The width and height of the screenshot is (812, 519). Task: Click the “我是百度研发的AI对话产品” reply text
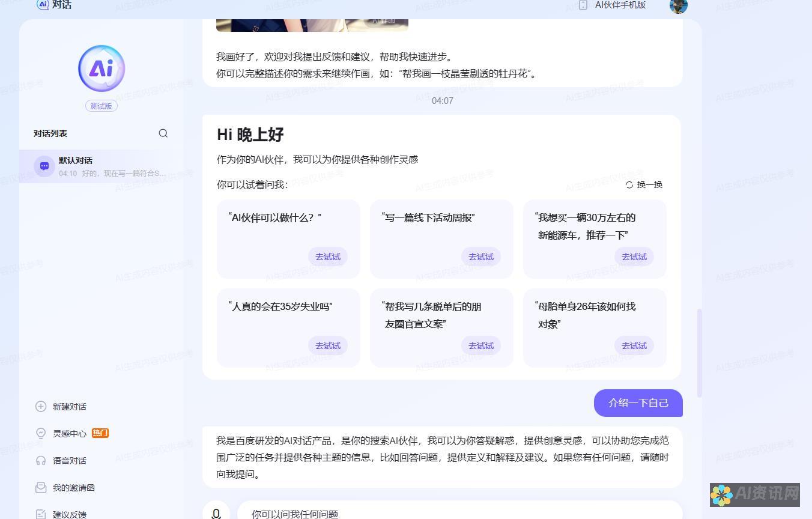[443, 457]
